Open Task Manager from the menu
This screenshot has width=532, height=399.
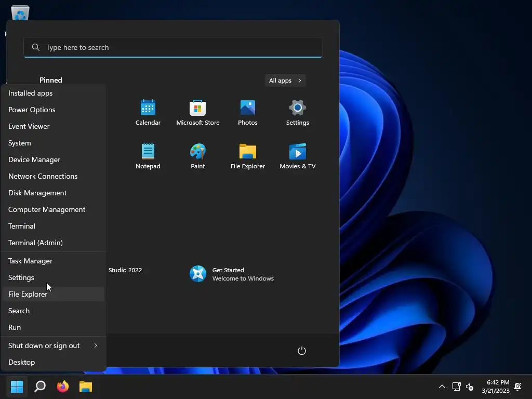click(54, 261)
